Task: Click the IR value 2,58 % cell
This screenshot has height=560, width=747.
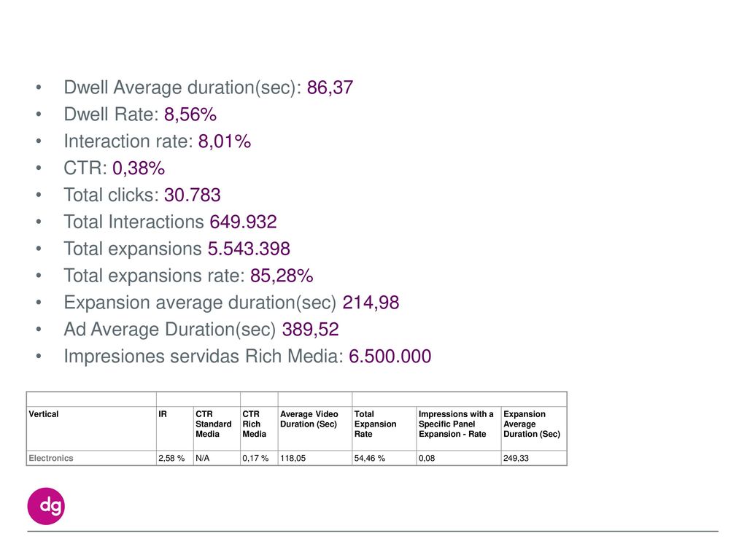Action: click(175, 458)
